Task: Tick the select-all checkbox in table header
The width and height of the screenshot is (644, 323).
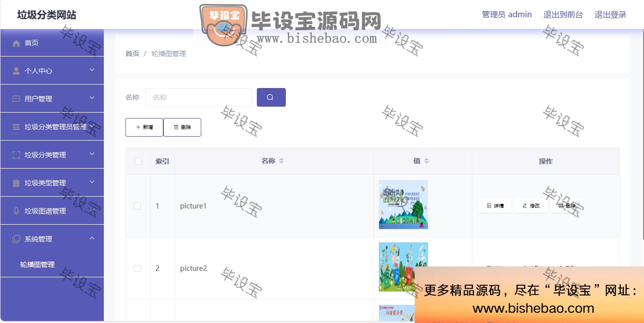Action: point(138,161)
